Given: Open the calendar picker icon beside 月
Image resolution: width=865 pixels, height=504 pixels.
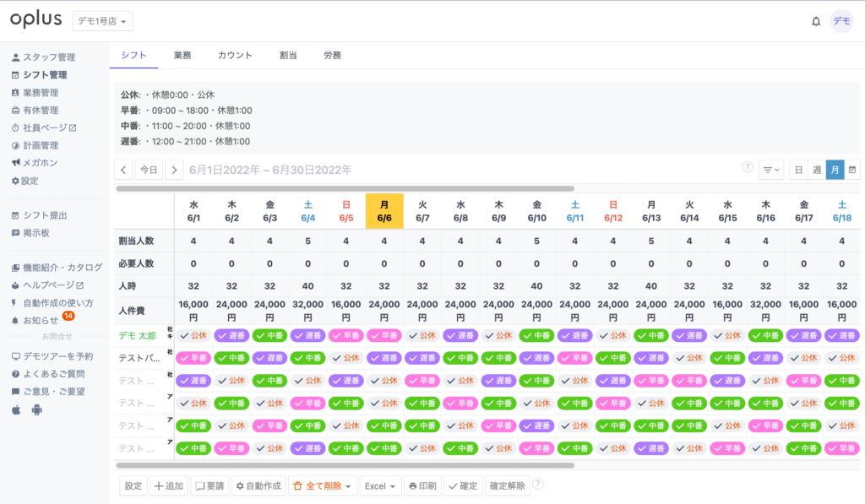Looking at the screenshot, I should point(852,170).
